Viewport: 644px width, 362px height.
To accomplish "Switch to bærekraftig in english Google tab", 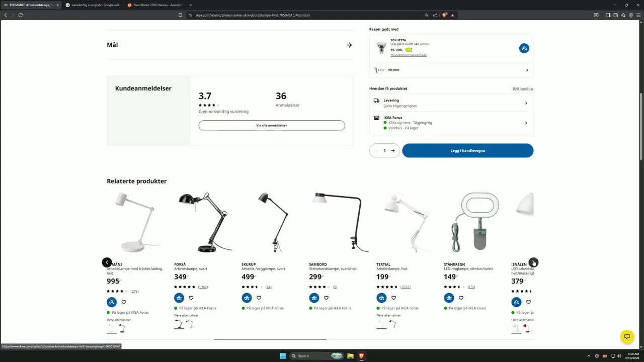I will click(93, 5).
